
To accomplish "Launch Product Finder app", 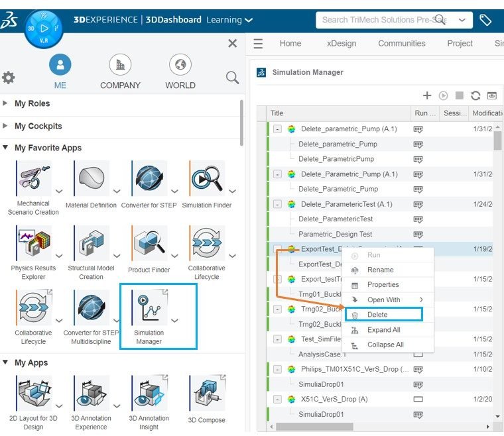I will point(149,243).
